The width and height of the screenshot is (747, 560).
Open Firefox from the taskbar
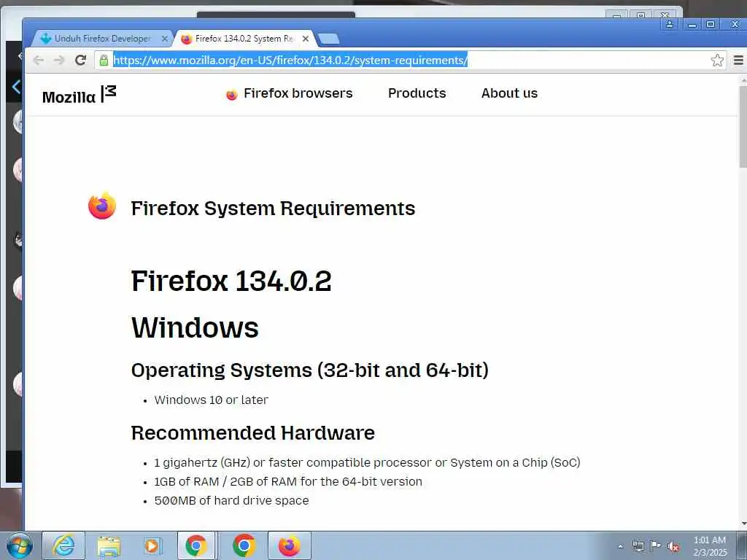click(289, 545)
